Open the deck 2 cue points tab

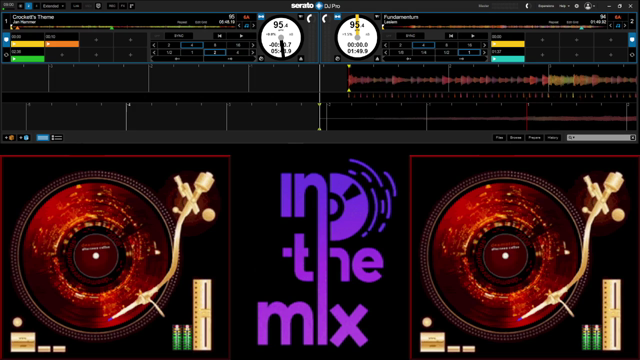pyautogui.click(x=632, y=40)
